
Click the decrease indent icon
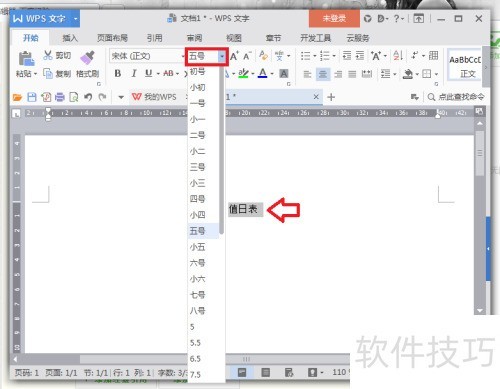pyautogui.click(x=347, y=56)
